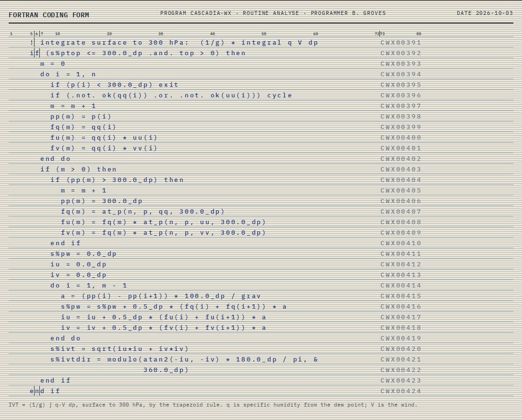Screen dimensions: 522x420
Task: Click sequence number CWX00424
Action: (x=401, y=391)
